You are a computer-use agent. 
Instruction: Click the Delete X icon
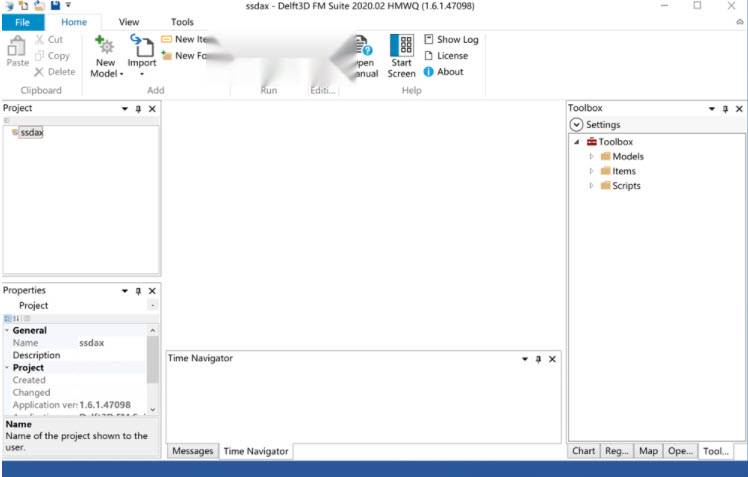39,72
